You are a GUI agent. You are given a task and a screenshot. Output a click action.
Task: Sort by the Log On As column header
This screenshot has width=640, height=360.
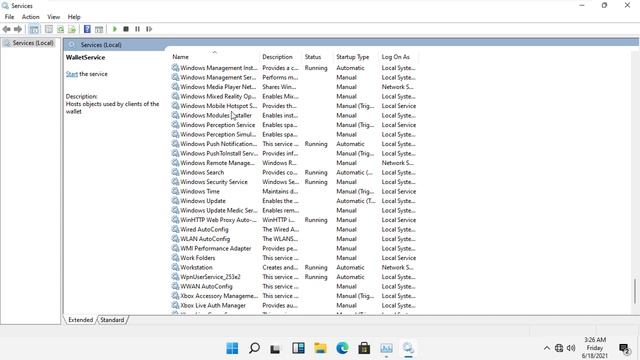pos(398,57)
